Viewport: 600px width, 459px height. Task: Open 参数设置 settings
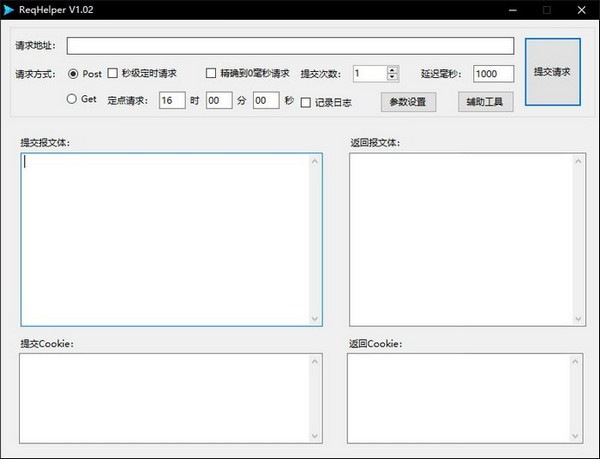tap(408, 101)
